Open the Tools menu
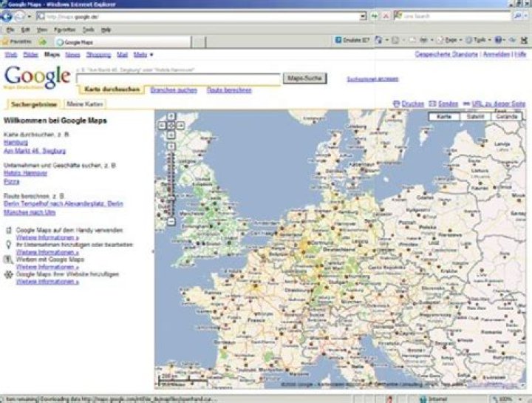 pyautogui.click(x=88, y=30)
